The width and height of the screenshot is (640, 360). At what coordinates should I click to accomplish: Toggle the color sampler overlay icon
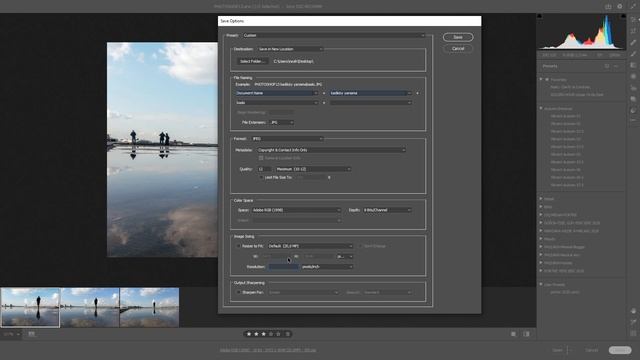[633, 322]
